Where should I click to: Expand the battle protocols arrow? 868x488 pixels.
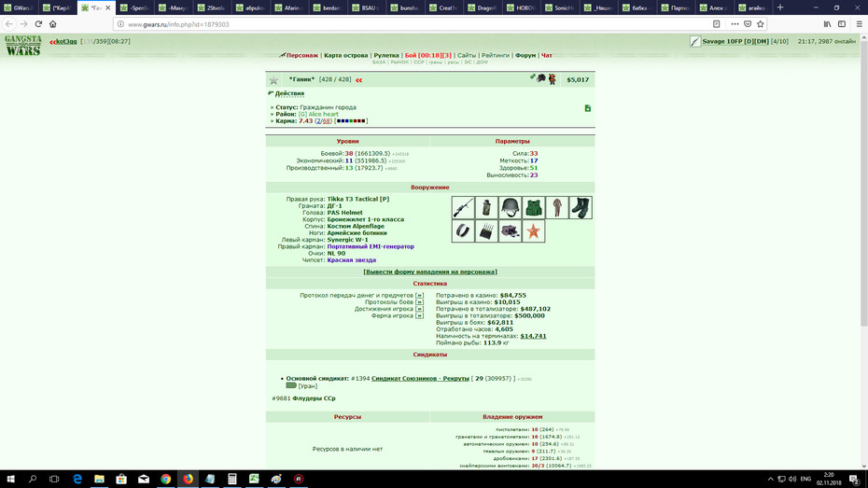click(x=419, y=302)
